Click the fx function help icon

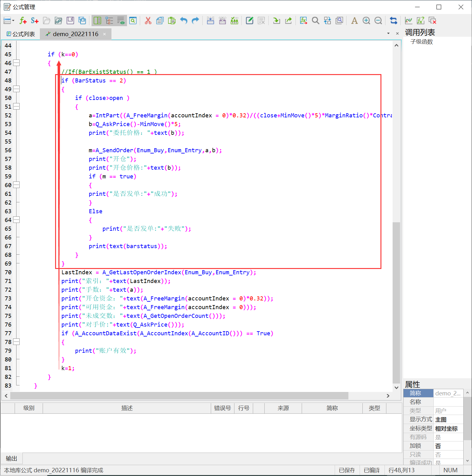click(x=421, y=21)
